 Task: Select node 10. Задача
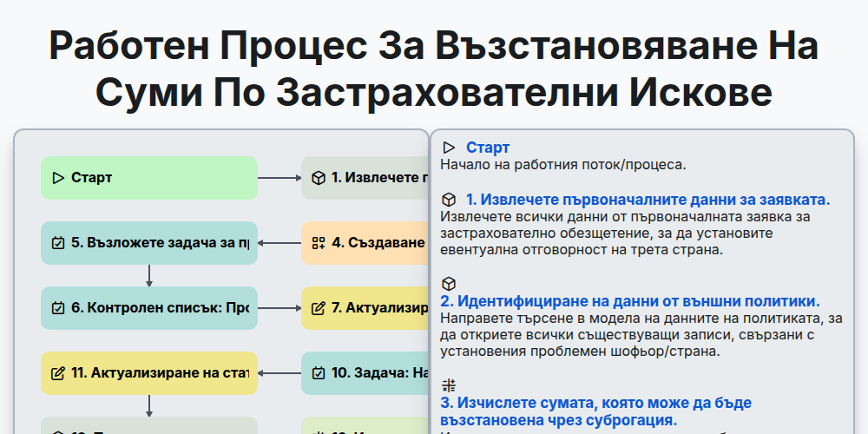tap(365, 373)
